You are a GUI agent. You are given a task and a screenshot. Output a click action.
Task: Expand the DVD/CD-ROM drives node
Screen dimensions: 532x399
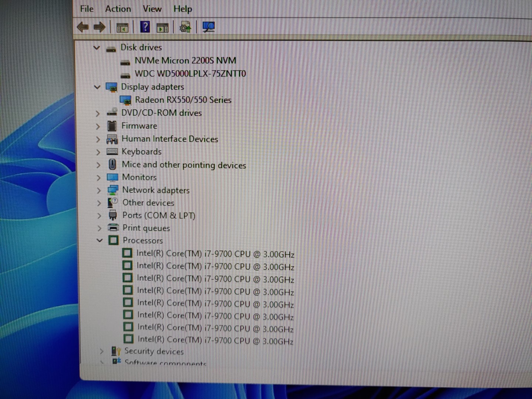click(98, 113)
